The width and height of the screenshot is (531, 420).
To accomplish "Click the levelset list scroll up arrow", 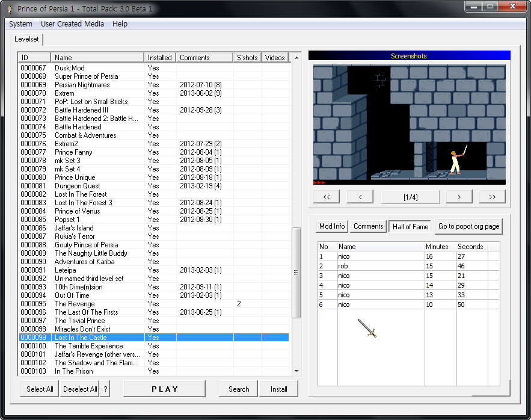I will pyautogui.click(x=296, y=58).
